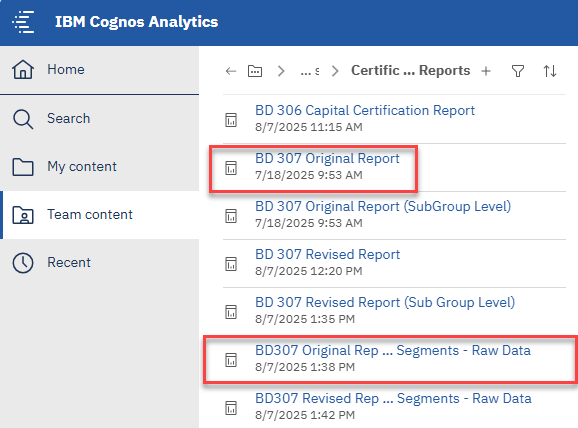Viewport: 578px width, 428px height.
Task: Open BD 306 Capital Certification Report
Action: [365, 111]
